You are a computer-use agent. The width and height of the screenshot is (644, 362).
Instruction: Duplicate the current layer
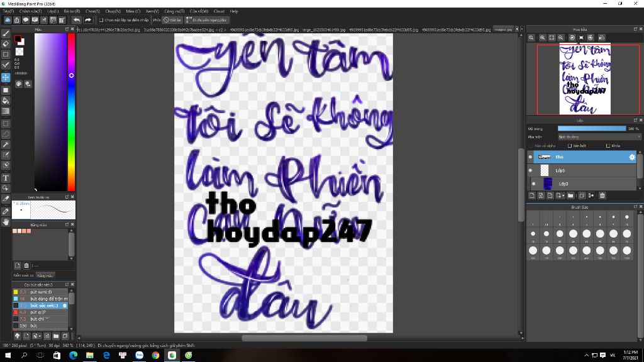582,196
